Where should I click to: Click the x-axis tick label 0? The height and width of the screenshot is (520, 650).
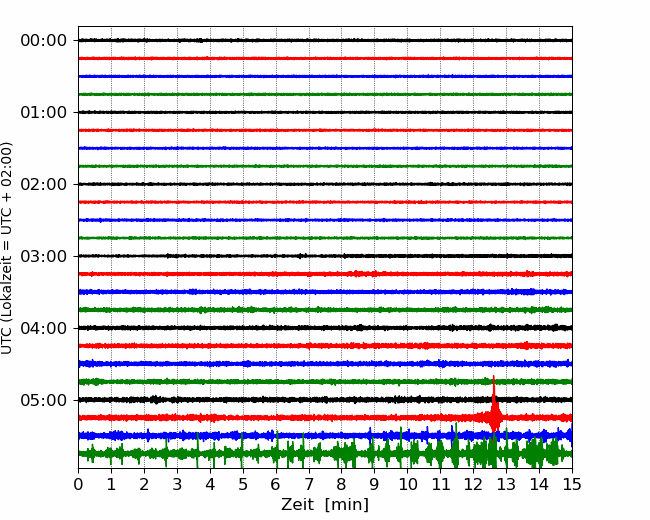[x=78, y=484]
